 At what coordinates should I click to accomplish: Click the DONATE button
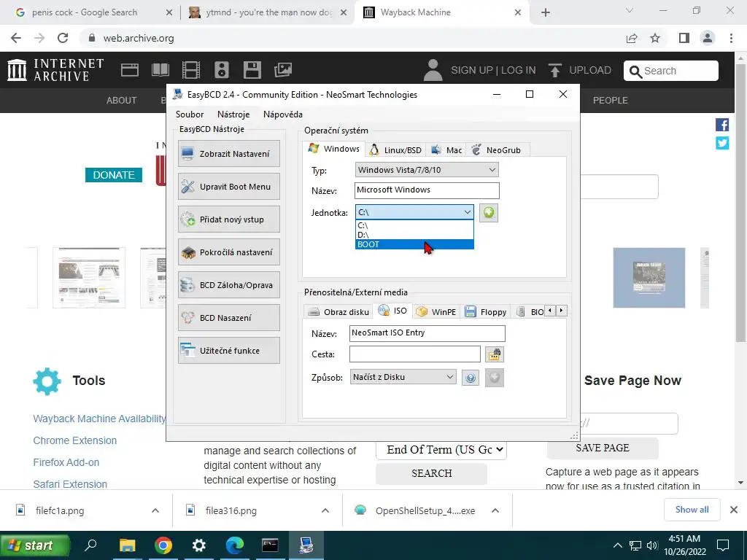(x=114, y=175)
